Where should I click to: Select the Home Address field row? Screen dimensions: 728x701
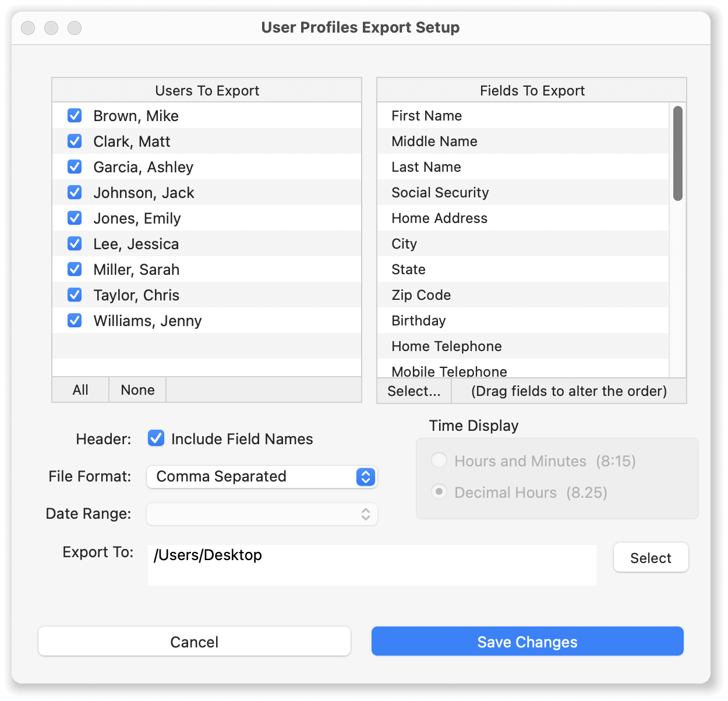tap(523, 218)
